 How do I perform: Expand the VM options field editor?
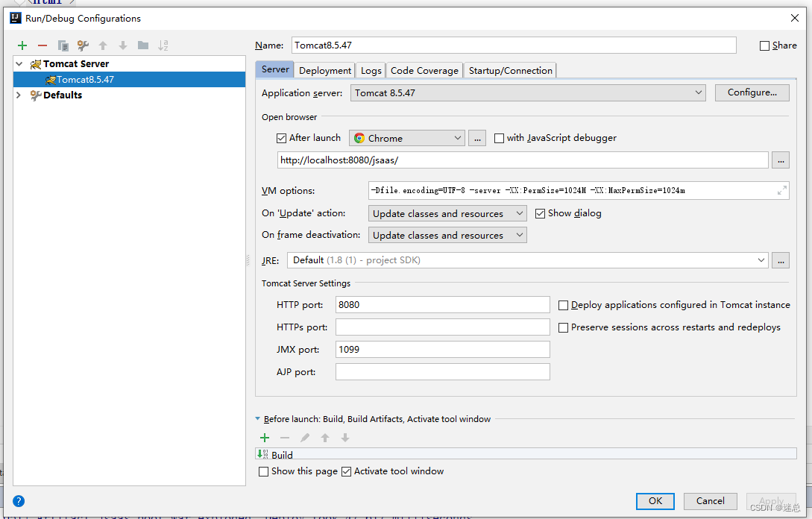782,191
